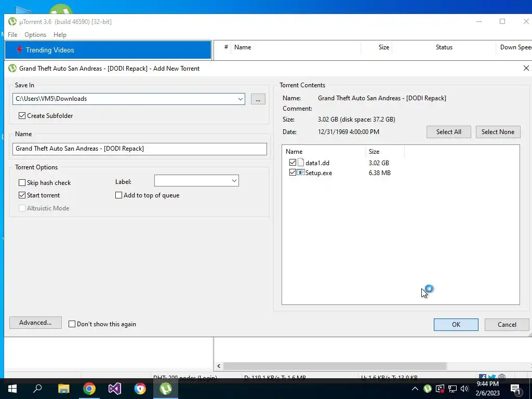This screenshot has height=399, width=532.
Task: Open the volume speaker tray icon
Action: (x=464, y=389)
